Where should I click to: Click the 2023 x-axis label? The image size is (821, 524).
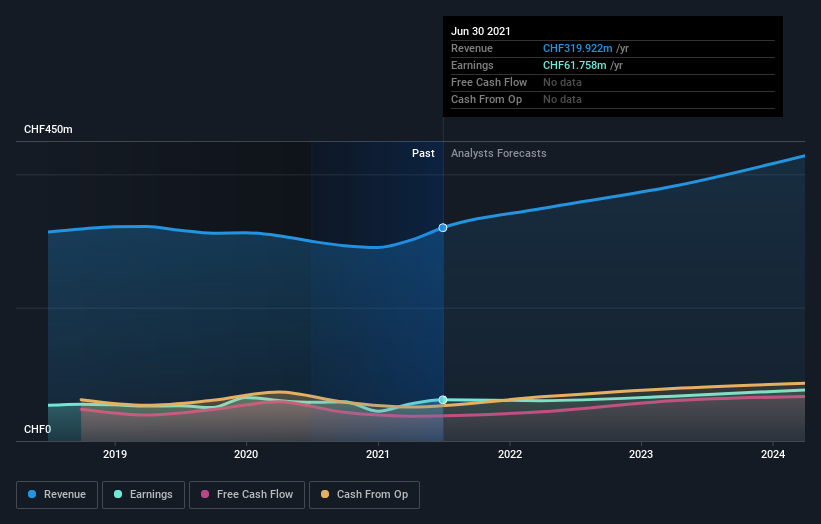click(x=640, y=454)
